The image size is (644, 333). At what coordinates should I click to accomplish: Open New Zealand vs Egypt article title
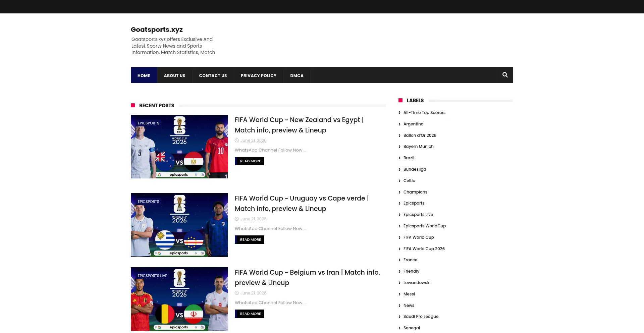point(299,125)
